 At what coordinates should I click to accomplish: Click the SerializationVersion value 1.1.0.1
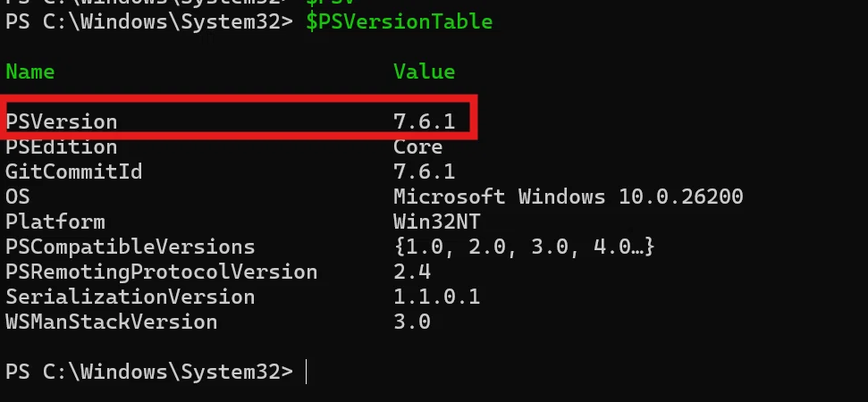tap(437, 297)
